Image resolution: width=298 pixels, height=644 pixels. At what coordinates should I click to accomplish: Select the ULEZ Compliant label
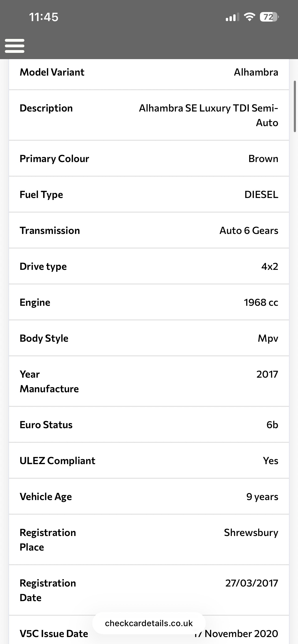click(57, 461)
